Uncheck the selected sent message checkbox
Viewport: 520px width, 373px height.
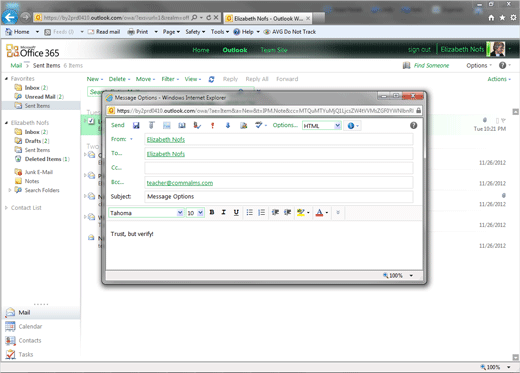point(91,121)
